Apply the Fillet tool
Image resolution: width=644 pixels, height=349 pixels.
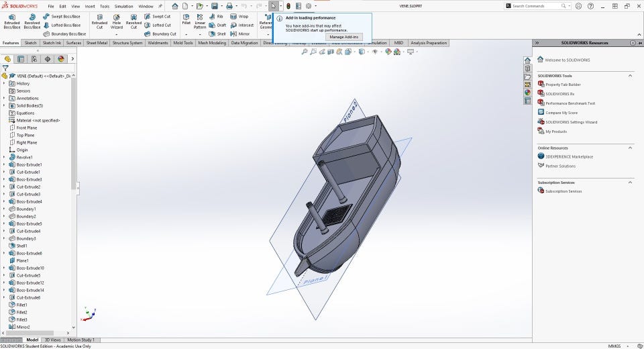(x=186, y=19)
